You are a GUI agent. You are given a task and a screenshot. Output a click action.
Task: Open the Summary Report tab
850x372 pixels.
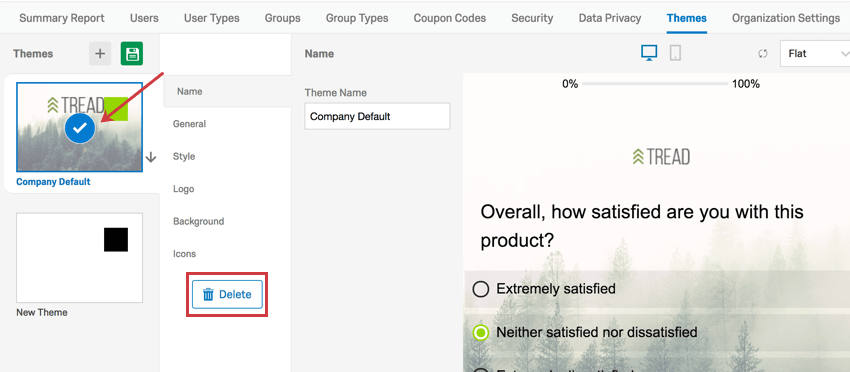tap(62, 18)
